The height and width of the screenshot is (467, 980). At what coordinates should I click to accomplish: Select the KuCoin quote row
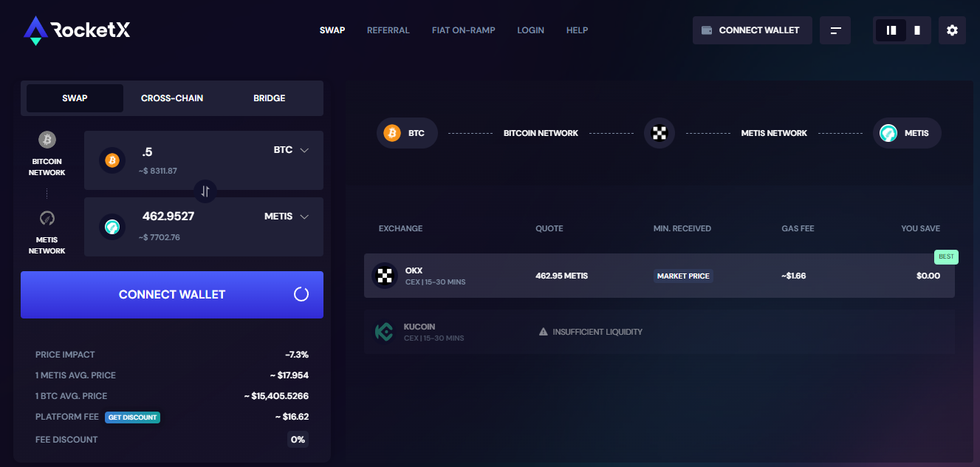click(x=659, y=332)
